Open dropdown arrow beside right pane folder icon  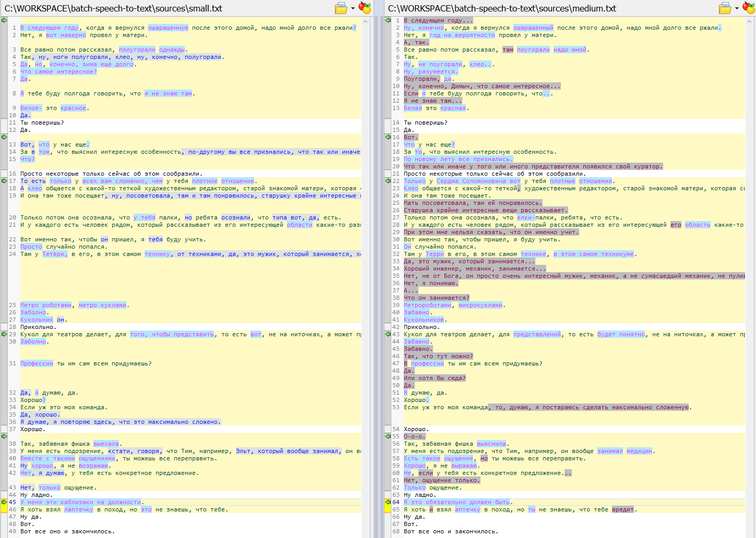point(737,8)
